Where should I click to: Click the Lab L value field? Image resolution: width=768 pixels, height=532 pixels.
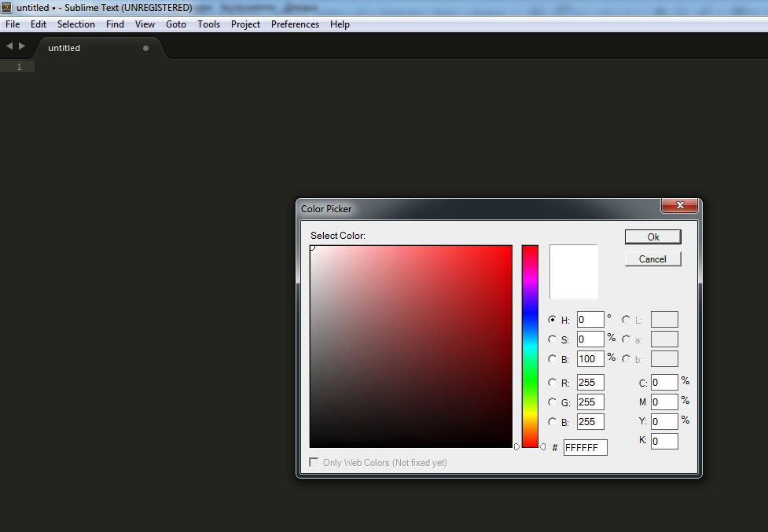[x=664, y=320]
